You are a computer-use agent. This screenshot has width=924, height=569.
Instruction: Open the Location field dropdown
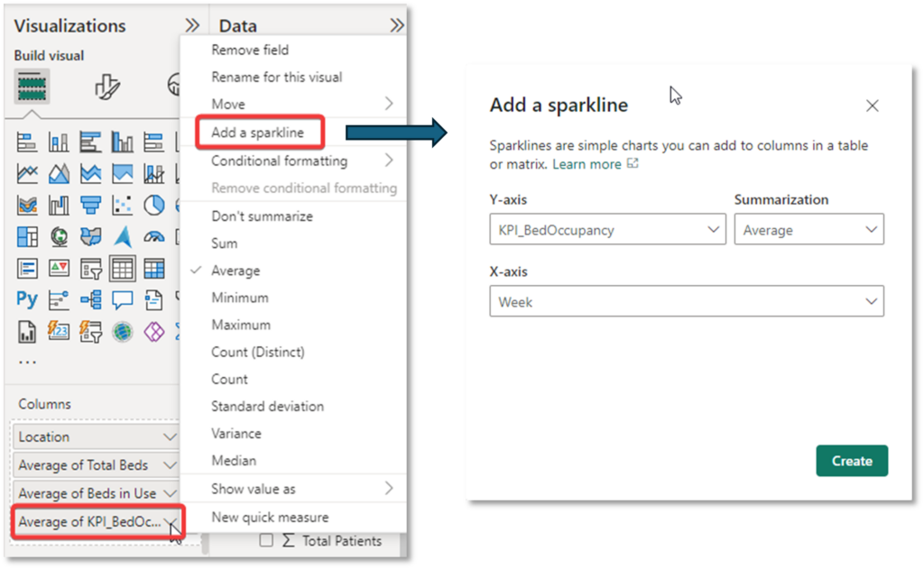(171, 436)
